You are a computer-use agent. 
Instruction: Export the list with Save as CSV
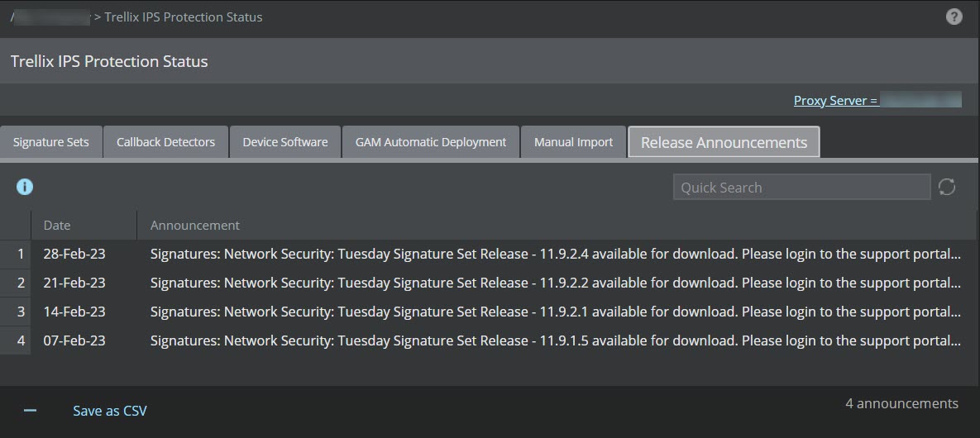point(110,411)
